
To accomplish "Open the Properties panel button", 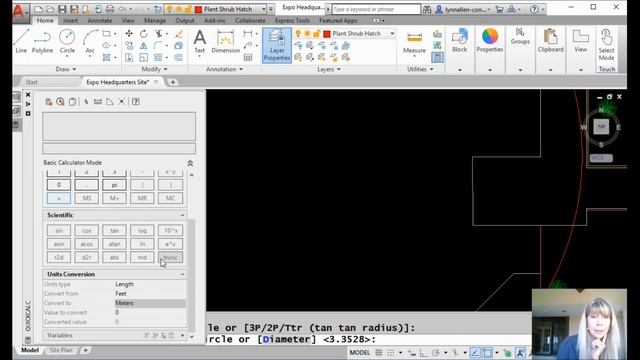I will coord(489,41).
